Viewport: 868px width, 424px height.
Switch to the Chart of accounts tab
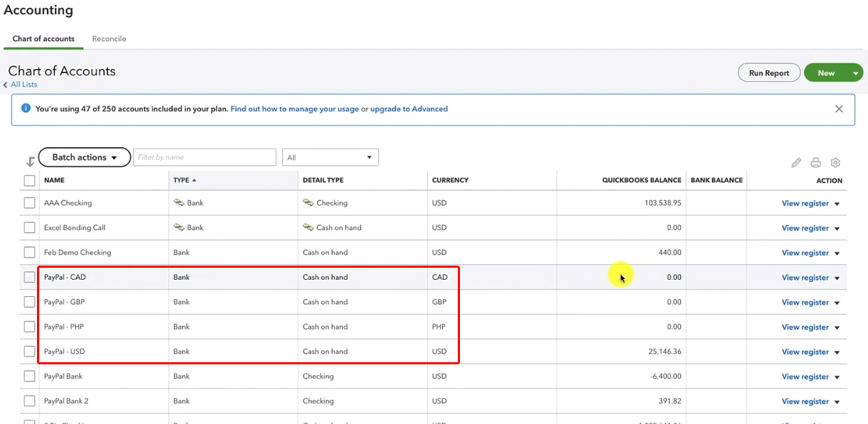click(x=43, y=38)
